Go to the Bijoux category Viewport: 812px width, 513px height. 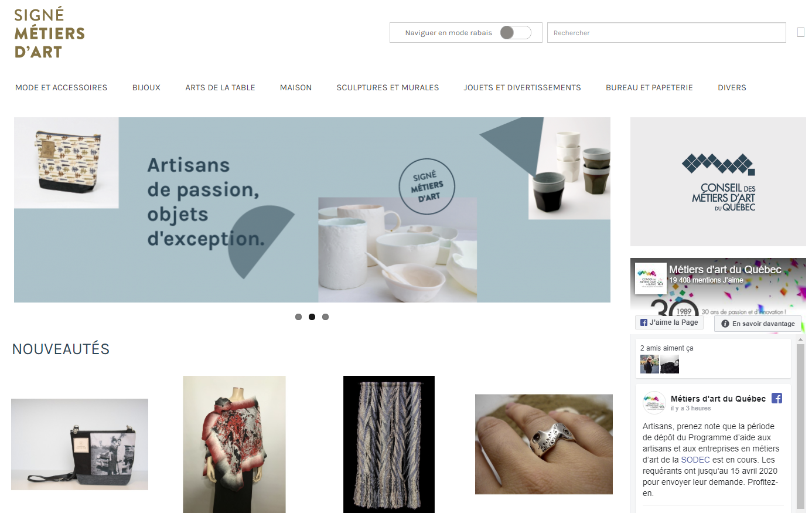click(x=146, y=88)
